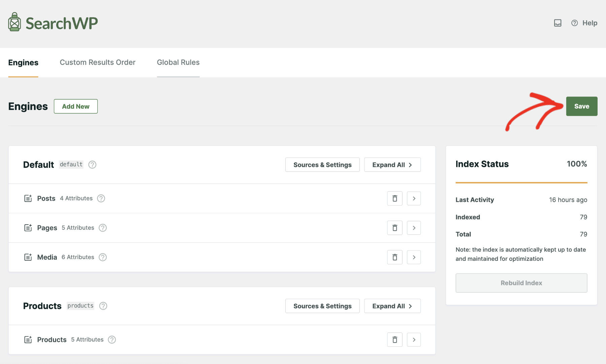Viewport: 606px width, 364px height.
Task: Show help tooltip for Products 5 Attributes
Action: pyautogui.click(x=112, y=340)
